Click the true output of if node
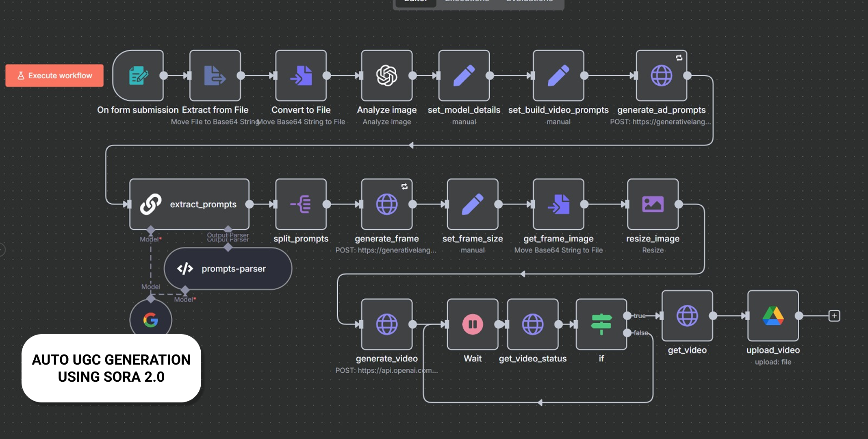Image resolution: width=868 pixels, height=439 pixels. [x=628, y=316]
